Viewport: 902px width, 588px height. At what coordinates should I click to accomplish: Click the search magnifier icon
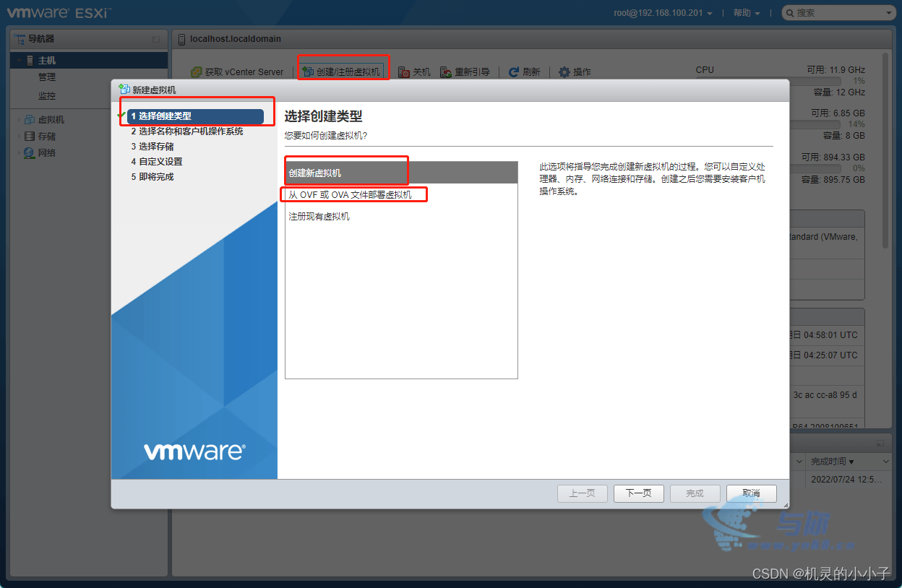pyautogui.click(x=790, y=13)
